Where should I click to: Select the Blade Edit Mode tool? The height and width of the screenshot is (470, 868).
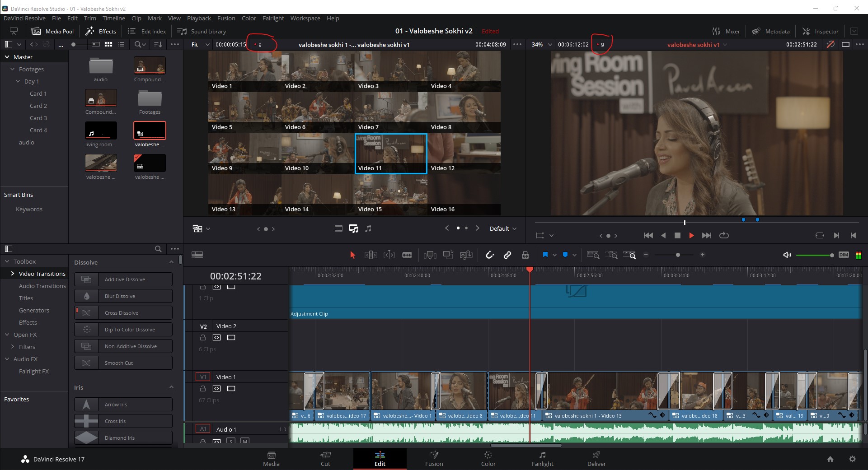click(x=407, y=255)
